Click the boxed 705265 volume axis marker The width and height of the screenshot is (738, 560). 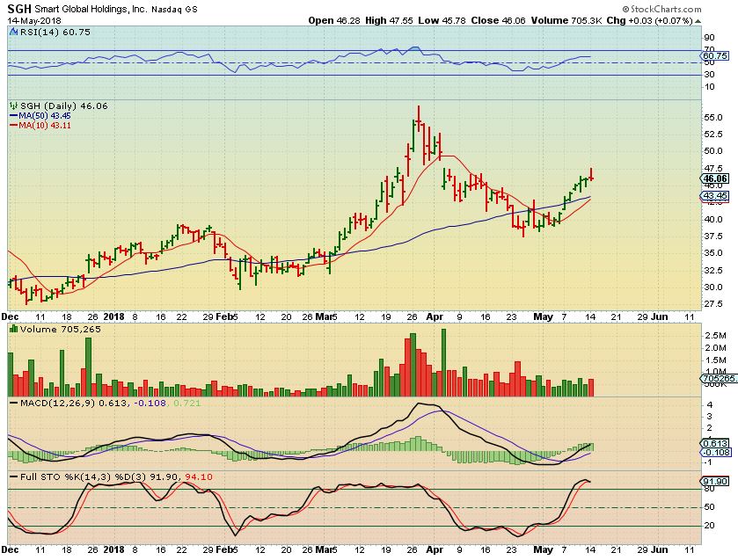(x=719, y=378)
